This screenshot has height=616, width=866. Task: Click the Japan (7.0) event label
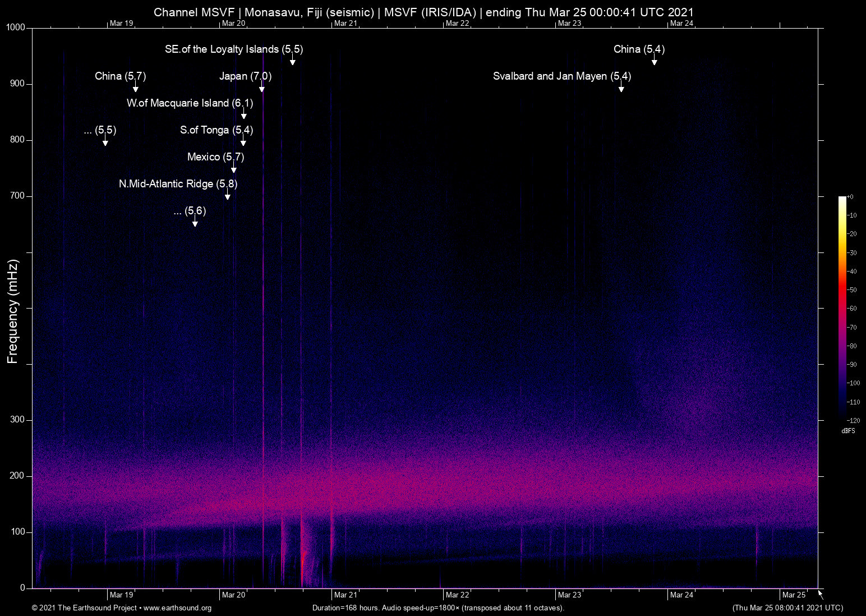(245, 76)
